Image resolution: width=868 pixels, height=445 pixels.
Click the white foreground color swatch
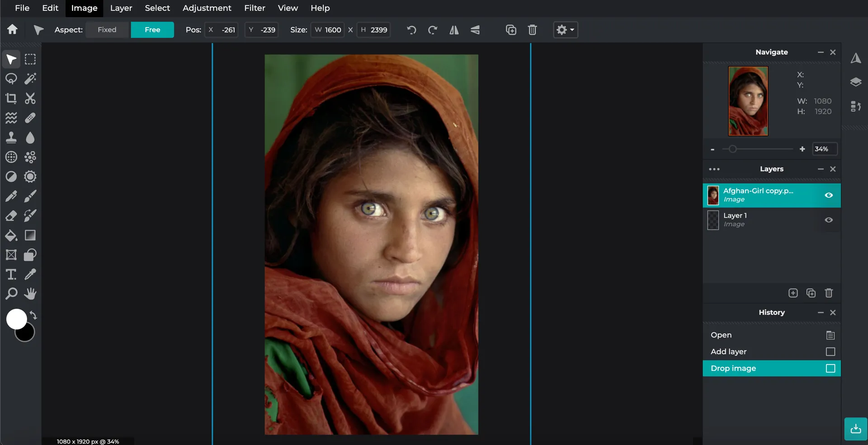pos(16,319)
